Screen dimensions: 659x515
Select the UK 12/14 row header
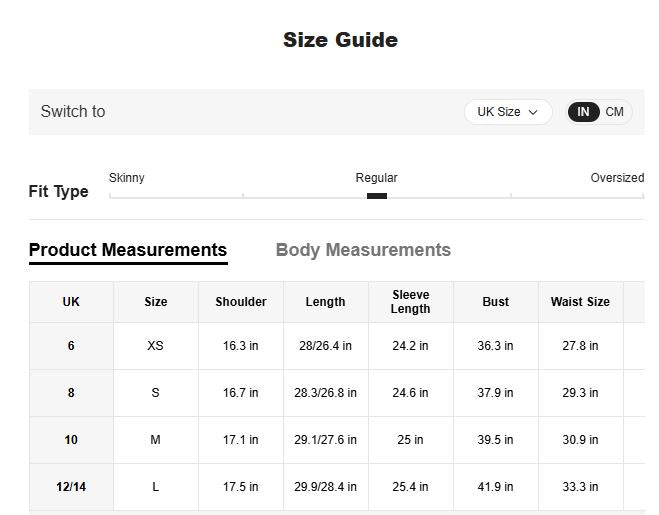coord(71,487)
